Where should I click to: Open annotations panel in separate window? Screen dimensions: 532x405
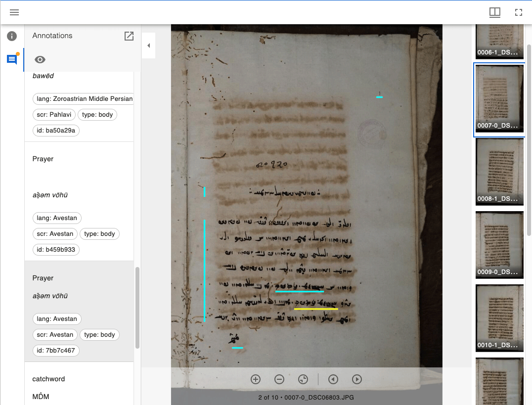pyautogui.click(x=129, y=36)
